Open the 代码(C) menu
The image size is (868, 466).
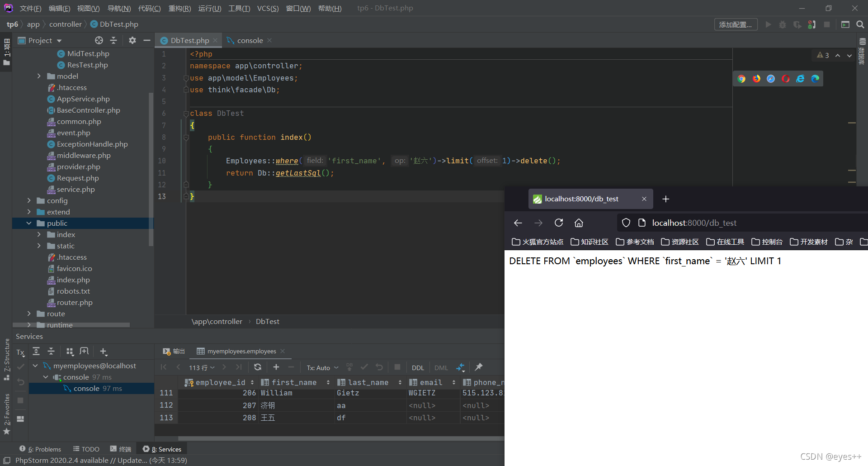tap(149, 9)
